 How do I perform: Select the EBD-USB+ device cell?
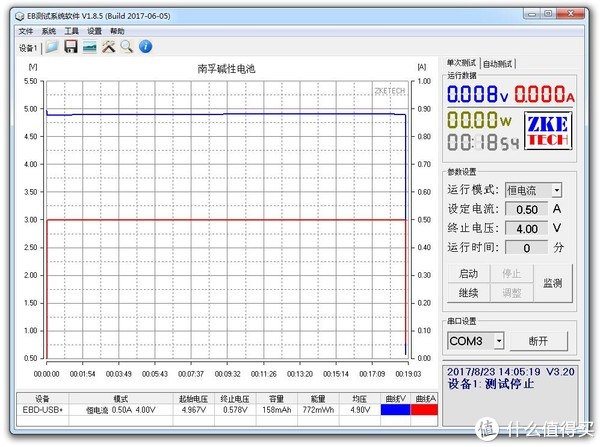click(42, 410)
